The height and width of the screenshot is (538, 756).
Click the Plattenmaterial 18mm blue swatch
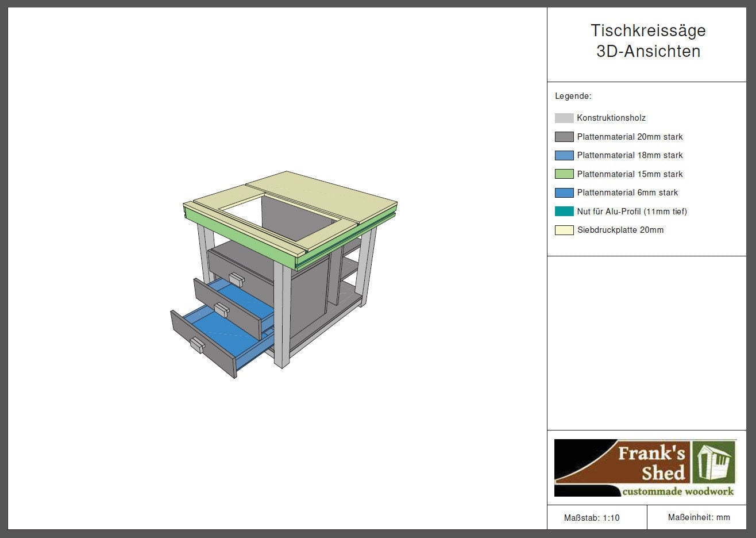click(x=564, y=155)
